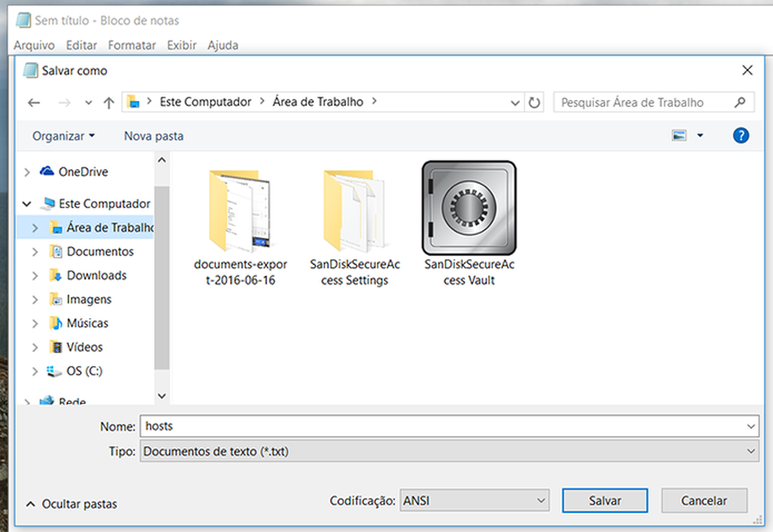Open the Codificação ANSI dropdown
This screenshot has height=532, width=773.
pyautogui.click(x=474, y=501)
